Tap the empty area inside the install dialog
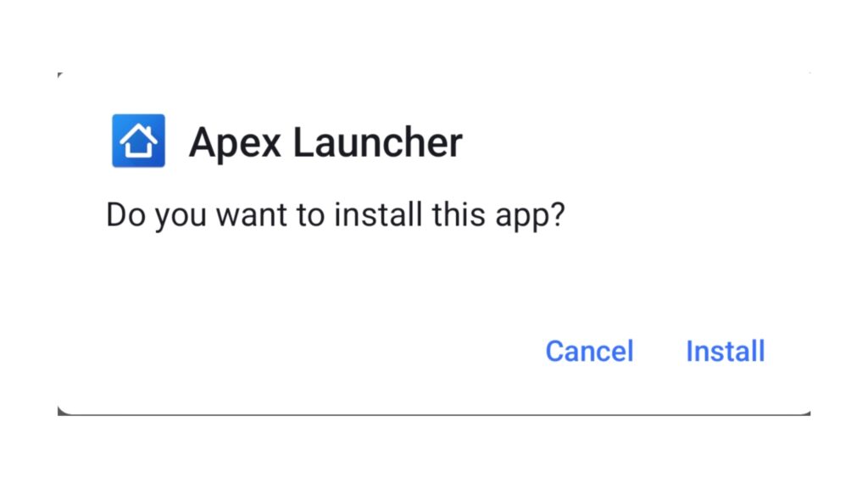This screenshot has height=488, width=868. point(332,288)
